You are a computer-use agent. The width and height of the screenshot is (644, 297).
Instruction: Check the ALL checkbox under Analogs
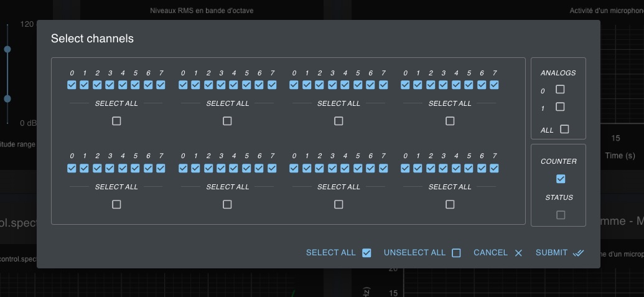coord(564,130)
